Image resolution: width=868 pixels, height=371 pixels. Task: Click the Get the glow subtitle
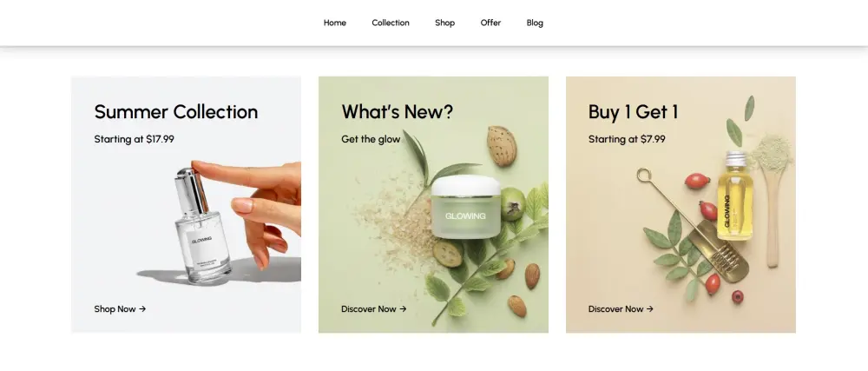click(x=371, y=139)
